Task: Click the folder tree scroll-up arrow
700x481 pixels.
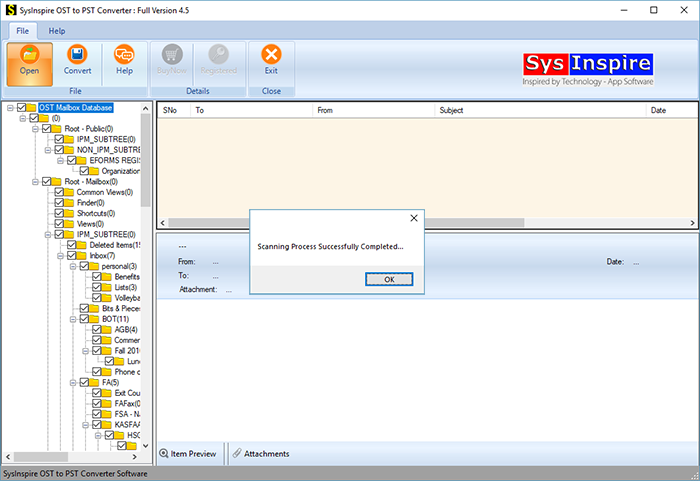Action: pyautogui.click(x=146, y=109)
